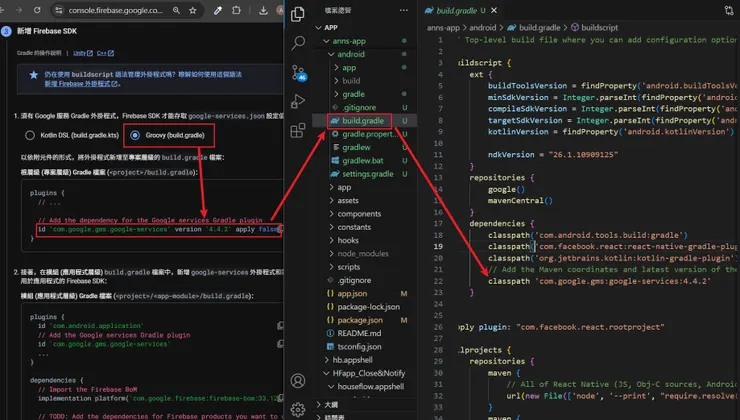Open the Unity instructions link

[78, 53]
